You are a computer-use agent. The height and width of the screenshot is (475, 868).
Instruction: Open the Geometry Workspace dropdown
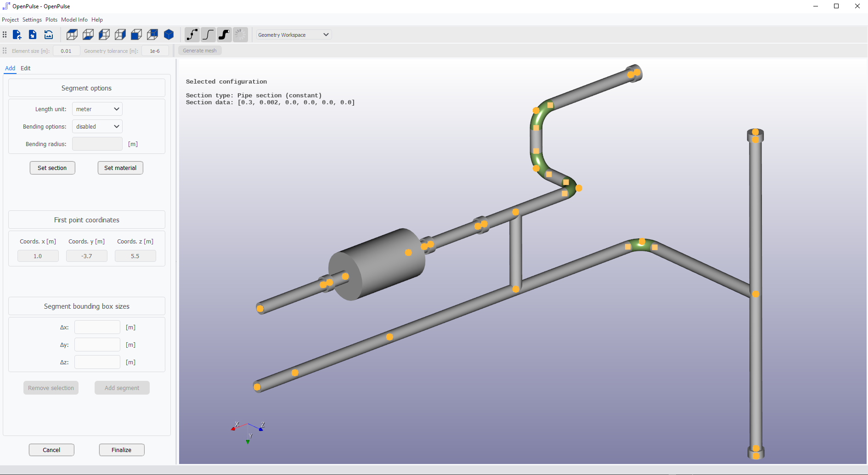(x=293, y=34)
